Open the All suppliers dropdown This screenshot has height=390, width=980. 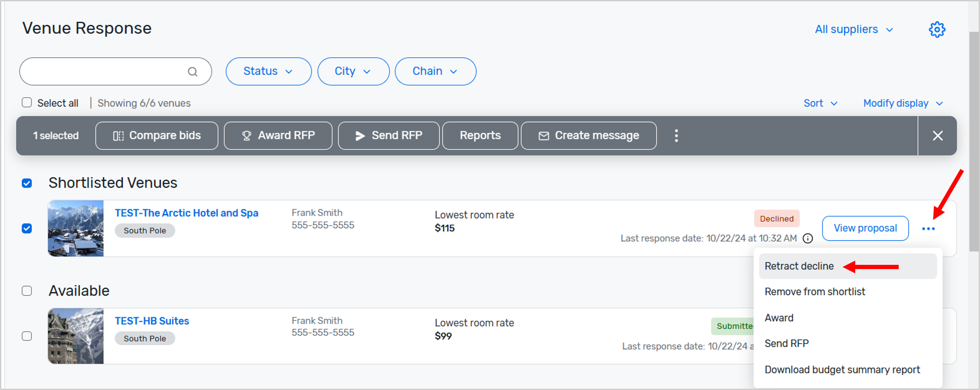(853, 30)
